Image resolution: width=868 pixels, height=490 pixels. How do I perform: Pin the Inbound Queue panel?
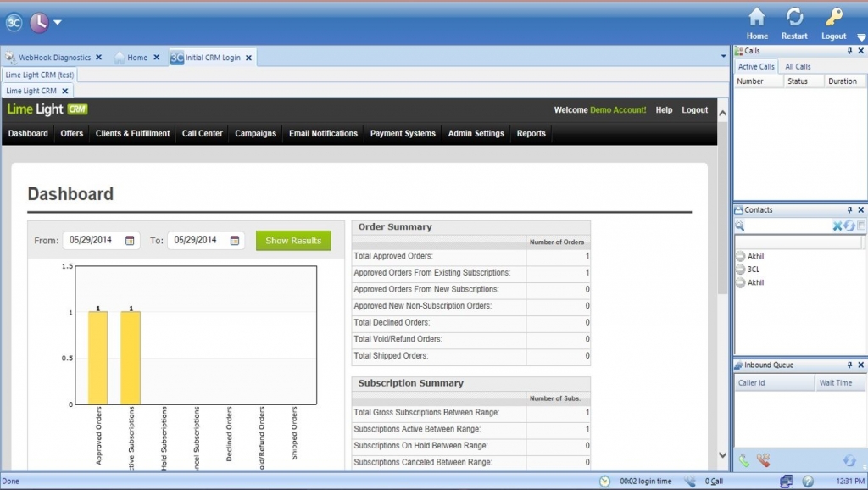point(851,365)
